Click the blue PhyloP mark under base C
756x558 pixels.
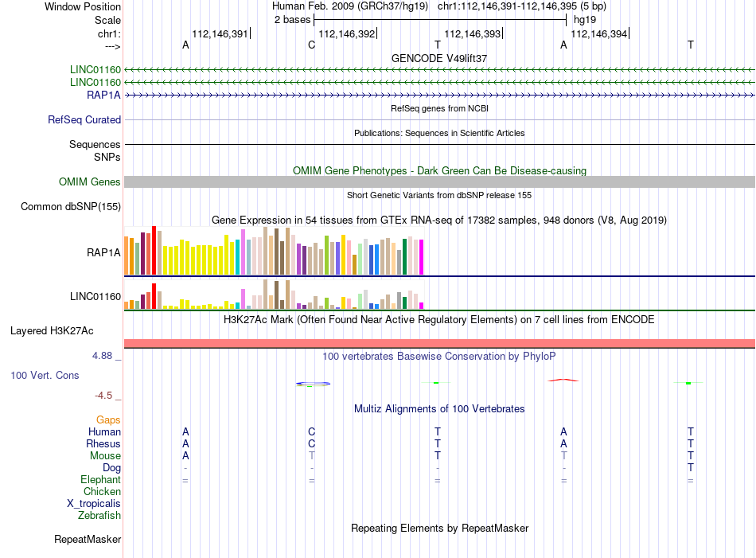click(x=313, y=384)
